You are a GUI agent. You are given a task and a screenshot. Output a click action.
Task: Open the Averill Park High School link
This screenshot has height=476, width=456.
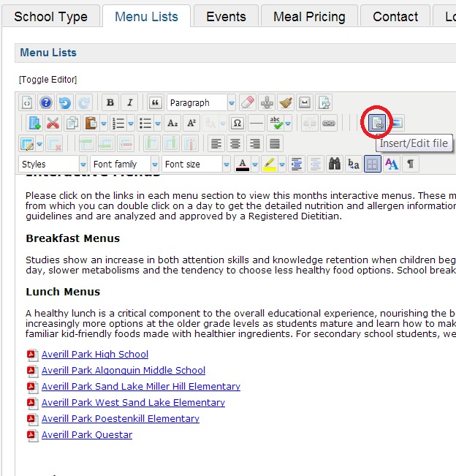[95, 355]
